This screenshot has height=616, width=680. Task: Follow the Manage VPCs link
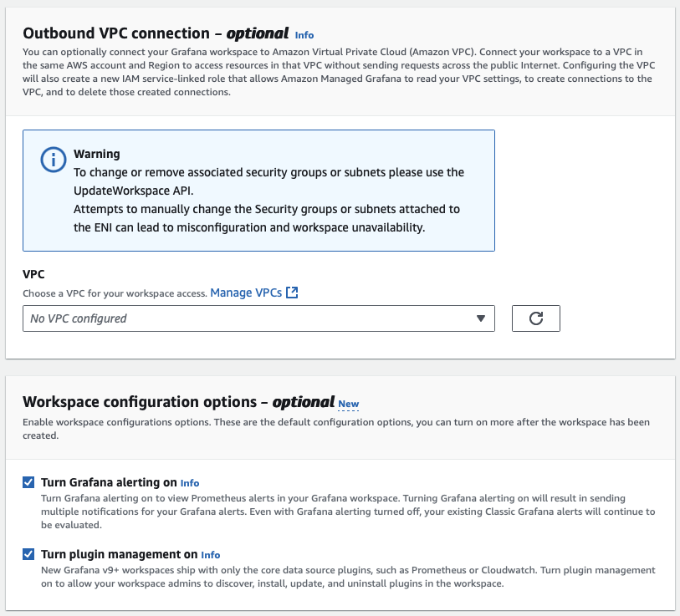(x=246, y=293)
